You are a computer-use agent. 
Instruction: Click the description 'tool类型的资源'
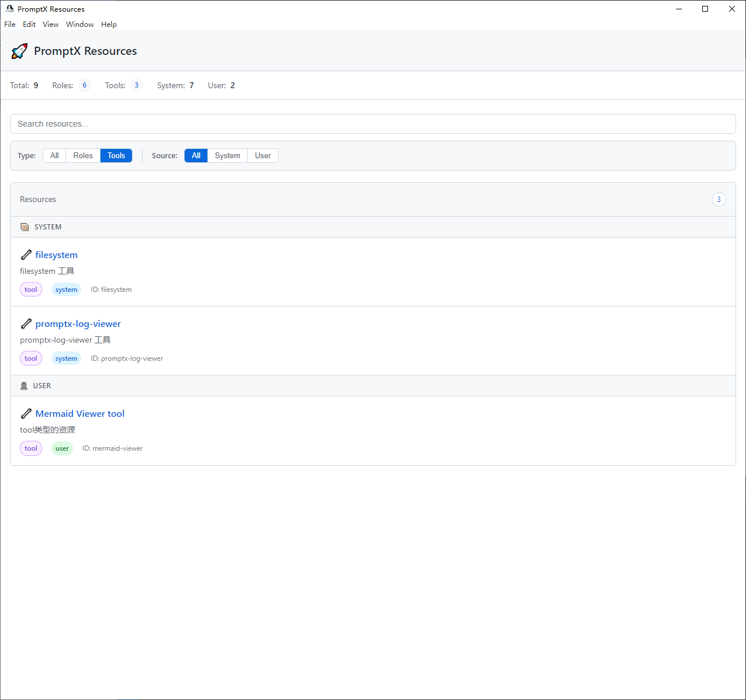[x=47, y=430]
